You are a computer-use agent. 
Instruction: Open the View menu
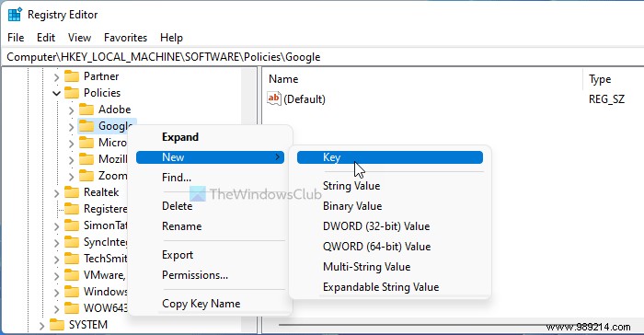(x=79, y=38)
